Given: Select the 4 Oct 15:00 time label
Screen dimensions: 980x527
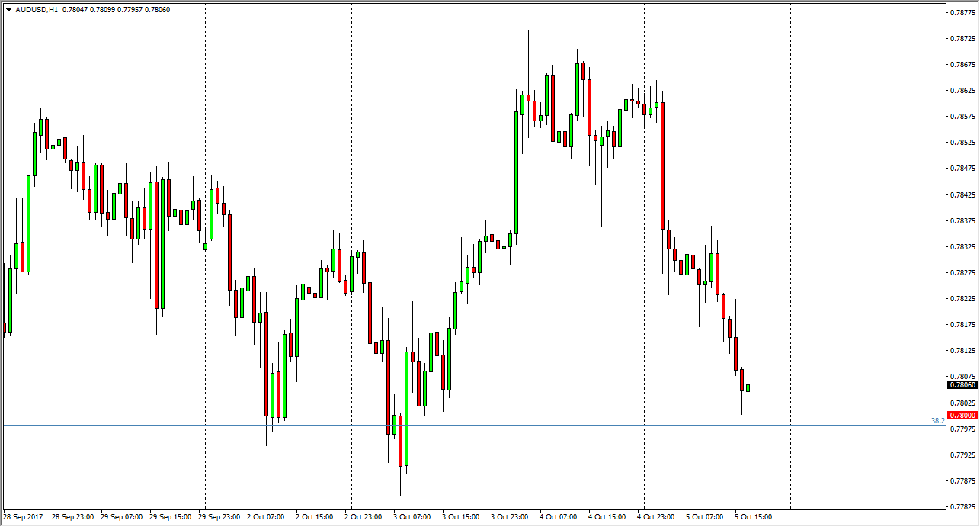Looking at the screenshot, I should [x=607, y=517].
